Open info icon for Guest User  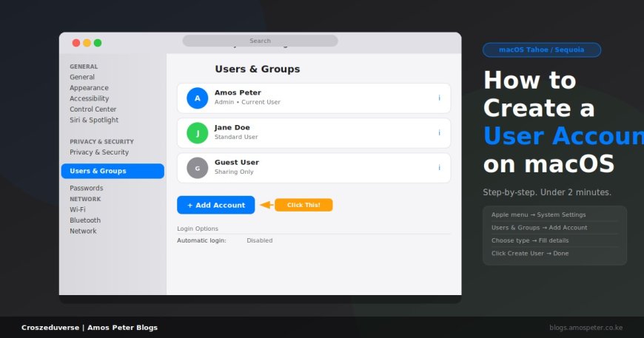pos(439,168)
